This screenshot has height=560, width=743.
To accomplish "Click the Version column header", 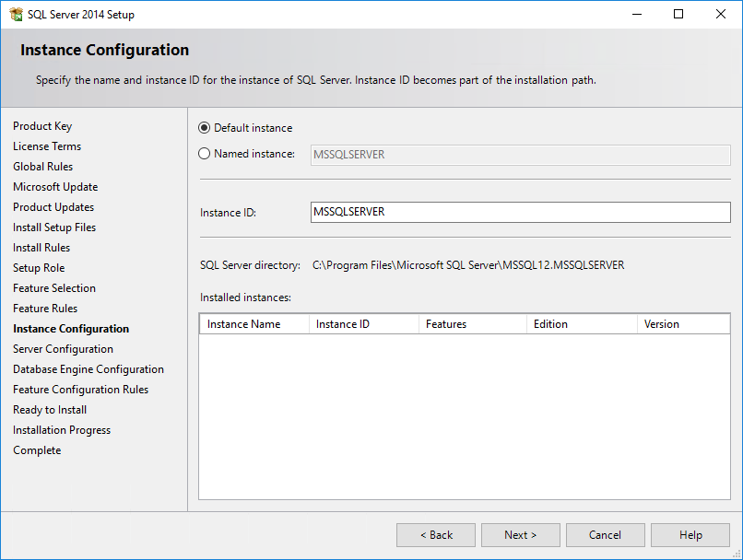I will tap(683, 324).
